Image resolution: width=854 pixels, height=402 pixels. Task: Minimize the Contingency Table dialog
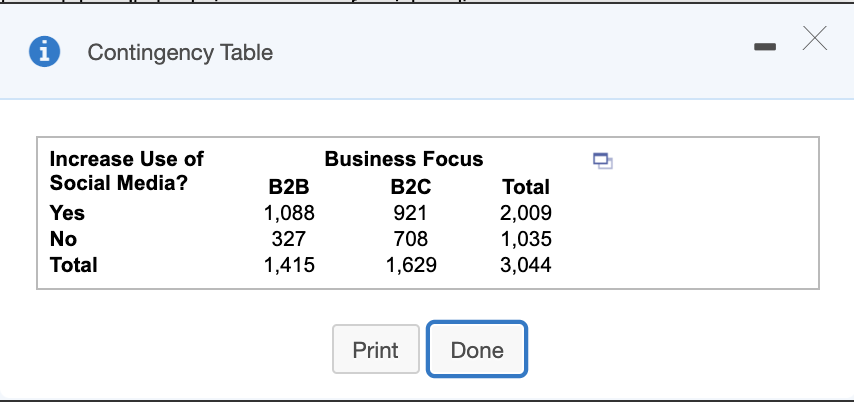[x=763, y=47]
